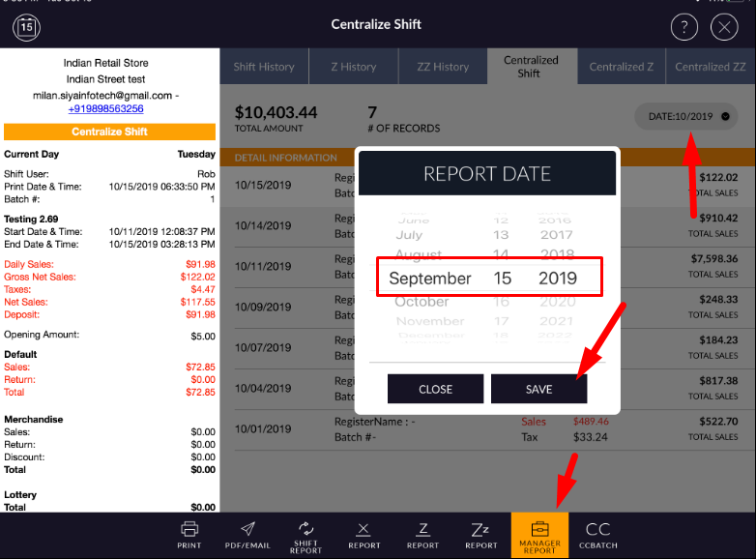Open the X Report icon
The width and height of the screenshot is (756, 559).
[363, 529]
